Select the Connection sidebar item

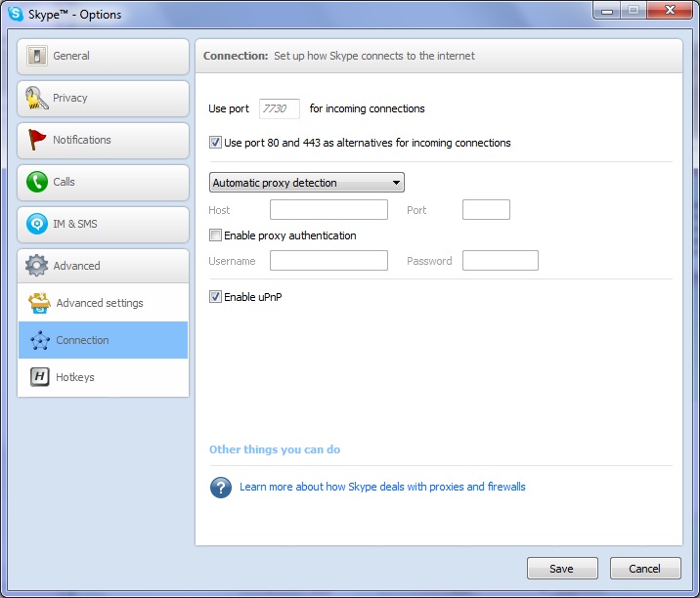pyautogui.click(x=103, y=340)
